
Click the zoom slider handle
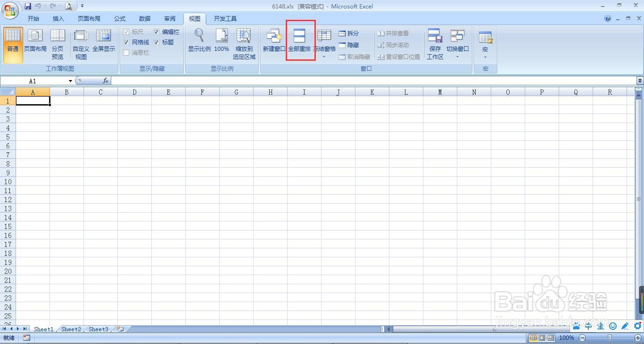point(610,338)
